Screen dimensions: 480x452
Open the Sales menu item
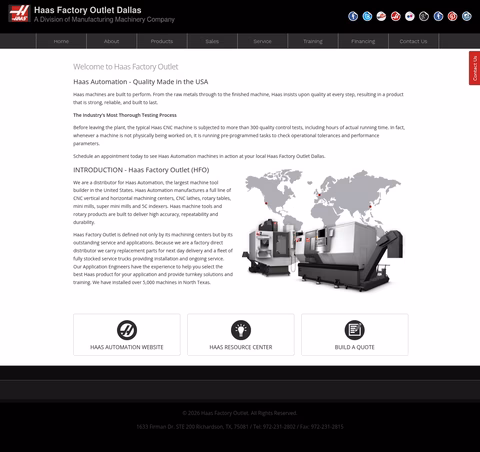[x=212, y=41]
